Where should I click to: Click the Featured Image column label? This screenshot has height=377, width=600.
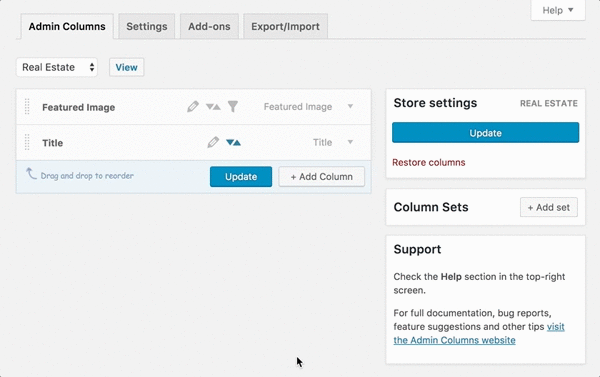pos(78,108)
